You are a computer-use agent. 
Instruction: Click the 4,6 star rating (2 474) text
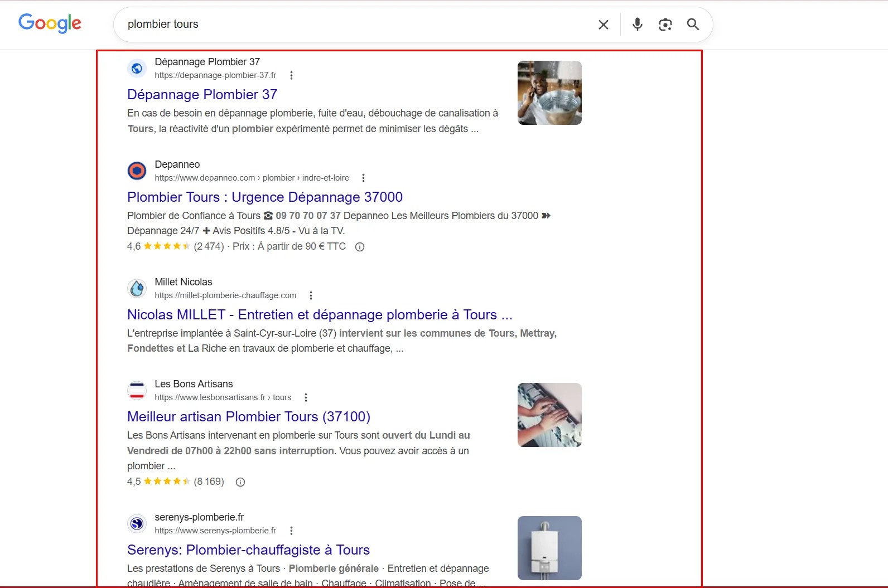[x=176, y=246]
